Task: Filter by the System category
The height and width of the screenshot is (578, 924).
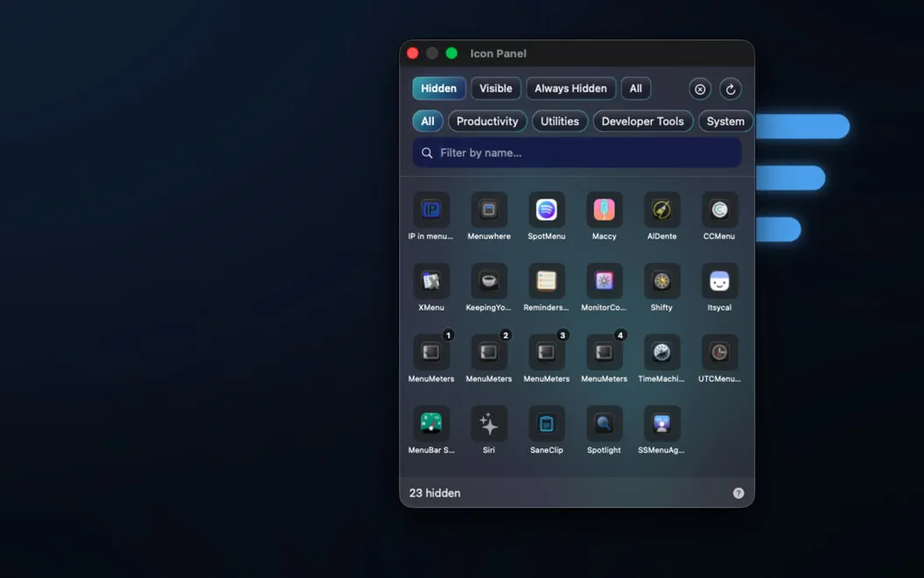Action: (725, 121)
